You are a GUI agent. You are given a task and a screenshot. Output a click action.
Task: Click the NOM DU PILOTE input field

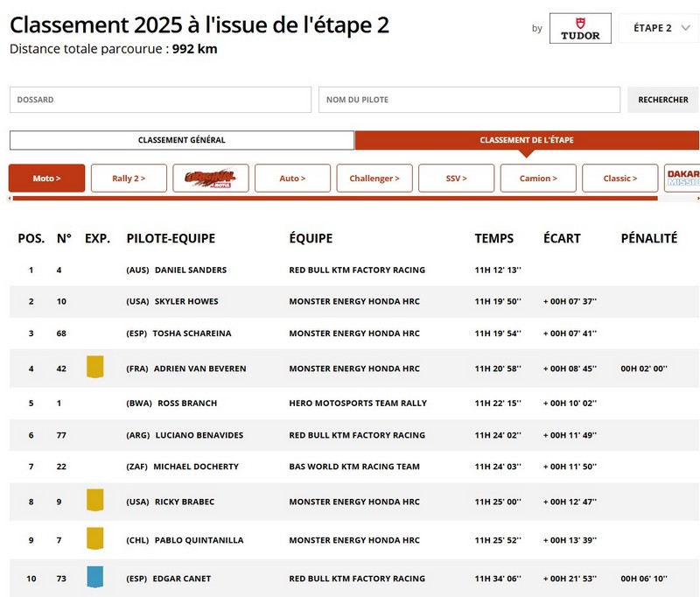[468, 100]
